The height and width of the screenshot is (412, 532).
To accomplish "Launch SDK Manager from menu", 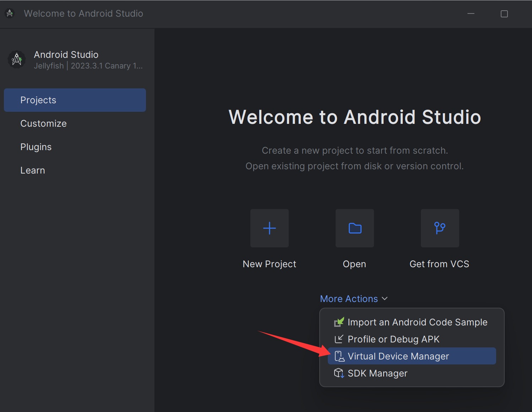I will click(x=412, y=373).
